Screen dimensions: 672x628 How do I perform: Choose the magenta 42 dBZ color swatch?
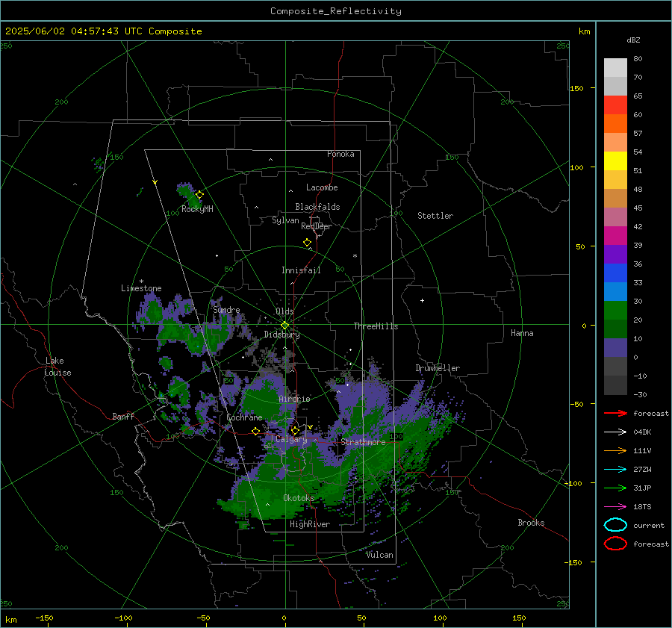[x=615, y=235]
